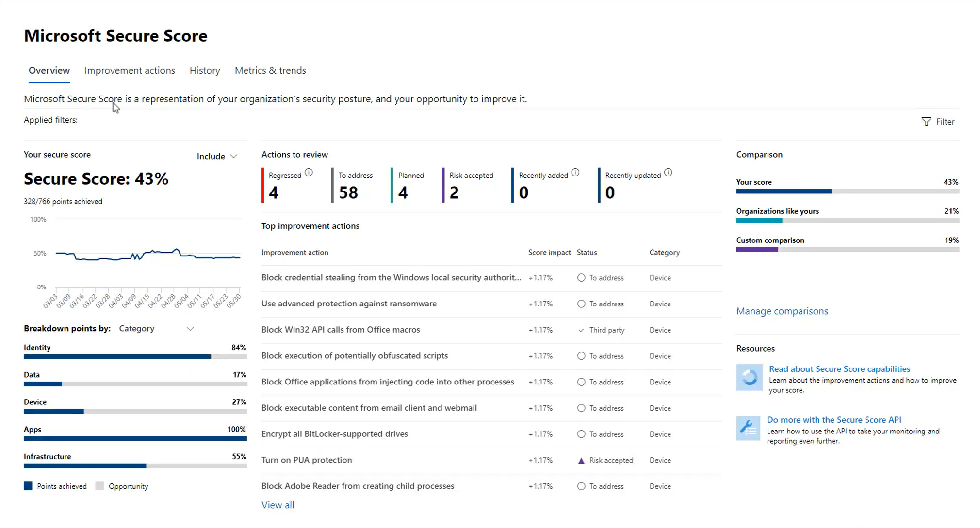Viewport: 980px width, 528px height.
Task: Click status circle for email client and webmail row
Action: tap(581, 408)
